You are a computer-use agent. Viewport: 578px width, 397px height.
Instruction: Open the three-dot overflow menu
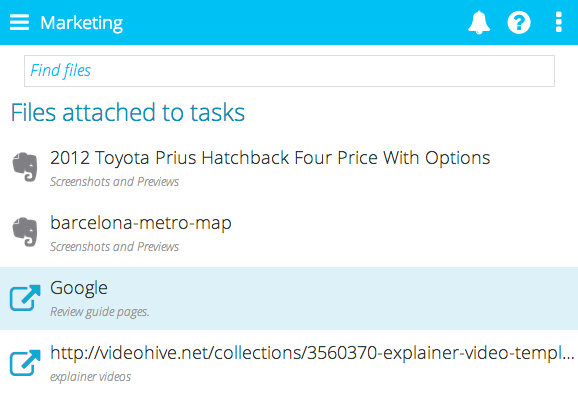point(559,22)
